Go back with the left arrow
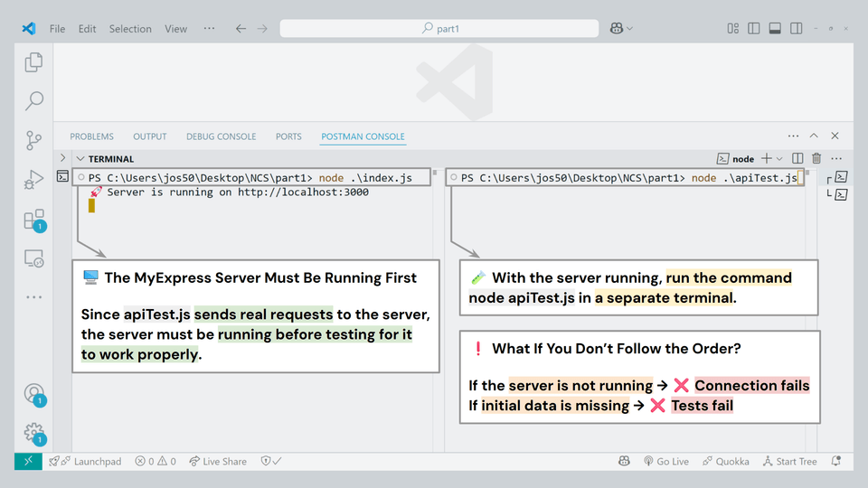This screenshot has width=868, height=488. (x=241, y=29)
